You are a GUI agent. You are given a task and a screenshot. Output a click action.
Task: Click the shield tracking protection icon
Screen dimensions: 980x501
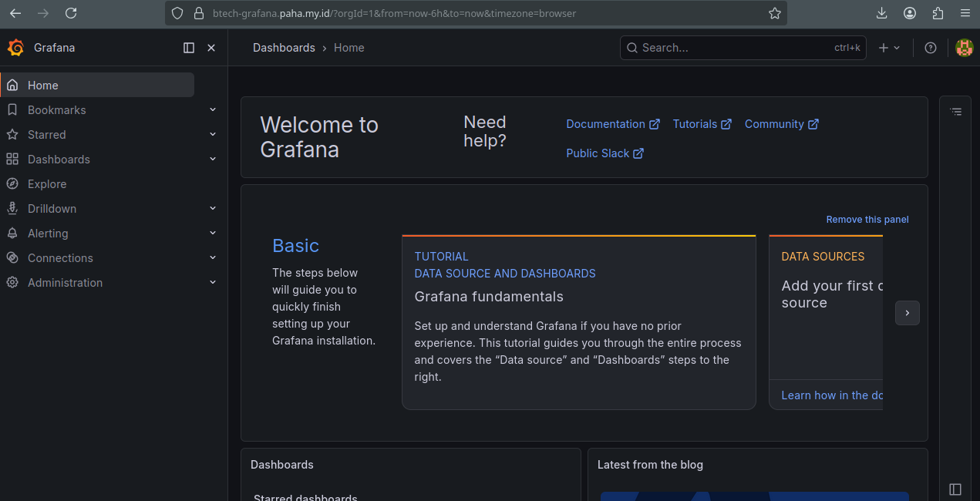pos(177,13)
